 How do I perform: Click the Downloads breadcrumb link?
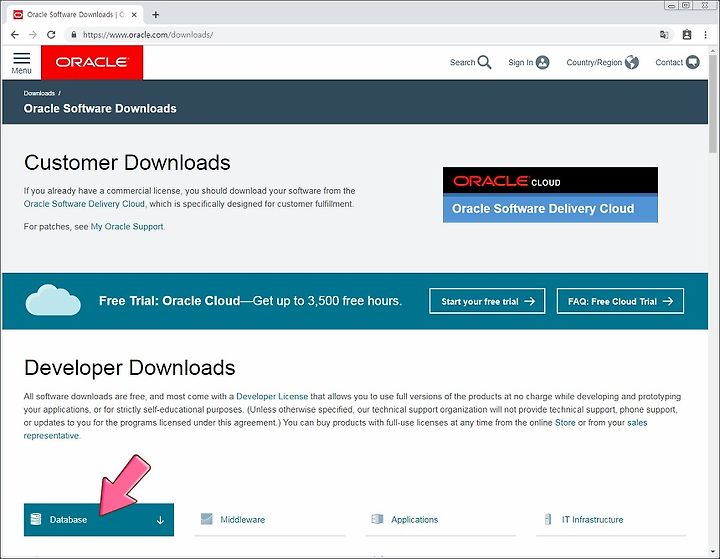click(x=39, y=93)
